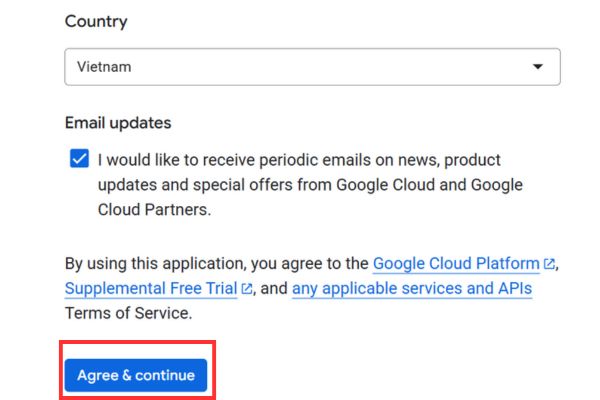Viewport: 600px width, 400px height.
Task: Click the Country dropdown arrow
Action: 537,67
